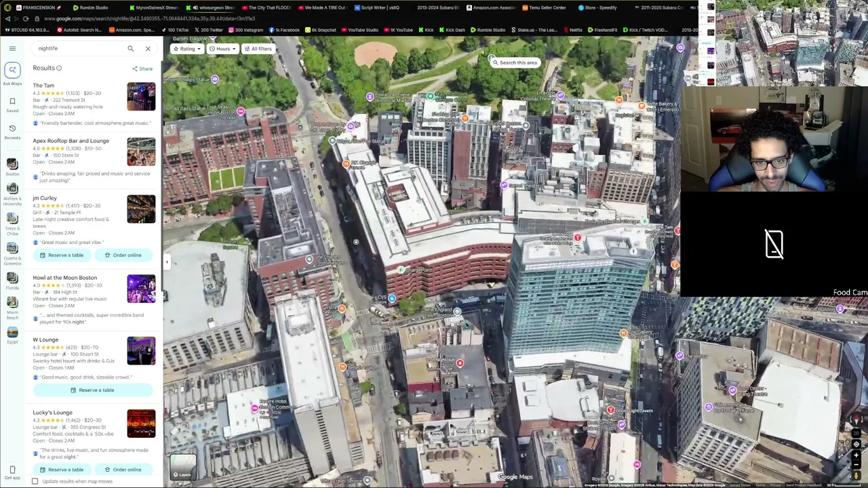
Task: Enable Update results when map moves
Action: [x=35, y=481]
